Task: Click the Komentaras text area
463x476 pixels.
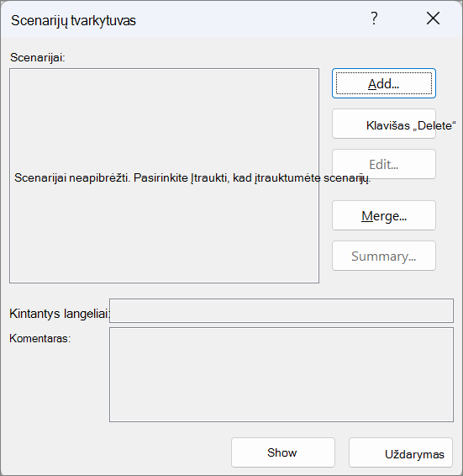Action: point(281,374)
